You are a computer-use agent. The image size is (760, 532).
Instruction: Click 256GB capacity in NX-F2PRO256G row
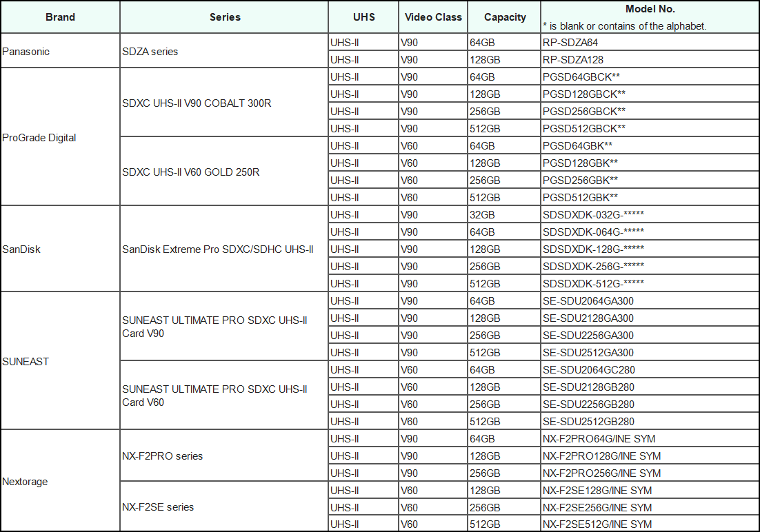coord(505,473)
